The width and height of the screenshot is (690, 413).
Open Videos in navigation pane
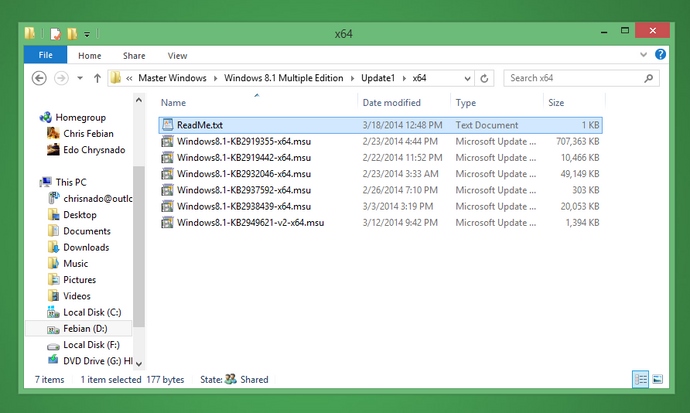coord(77,296)
